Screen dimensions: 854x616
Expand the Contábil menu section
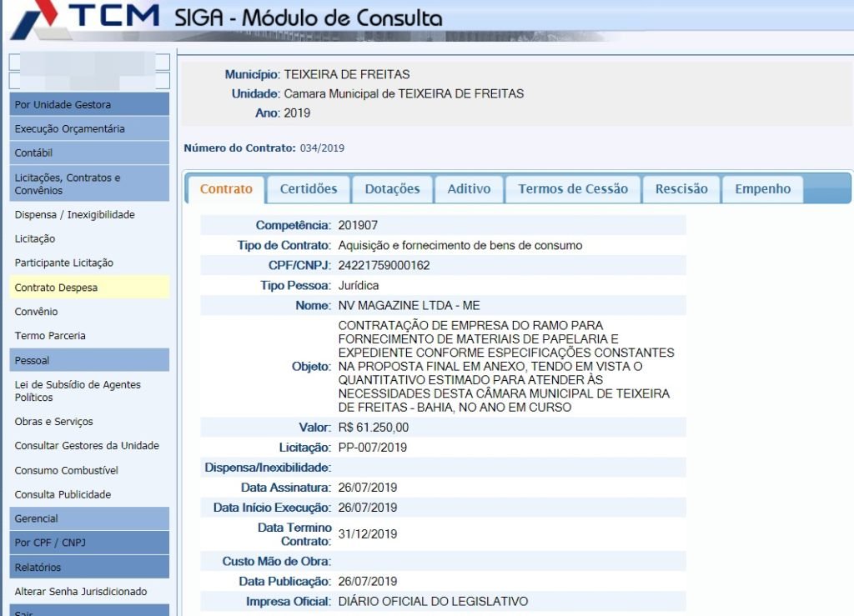[x=89, y=153]
